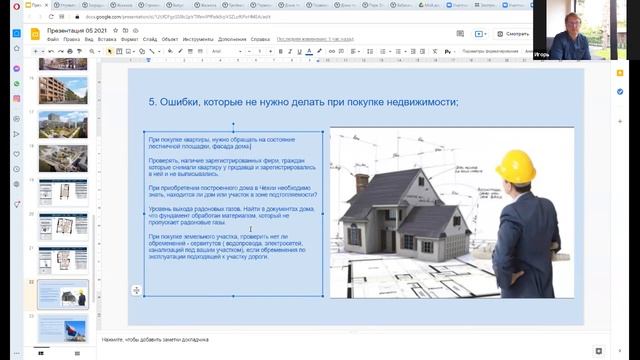This screenshot has height=360, width=640.
Task: Open the Инструменты menu
Action: [x=198, y=40]
